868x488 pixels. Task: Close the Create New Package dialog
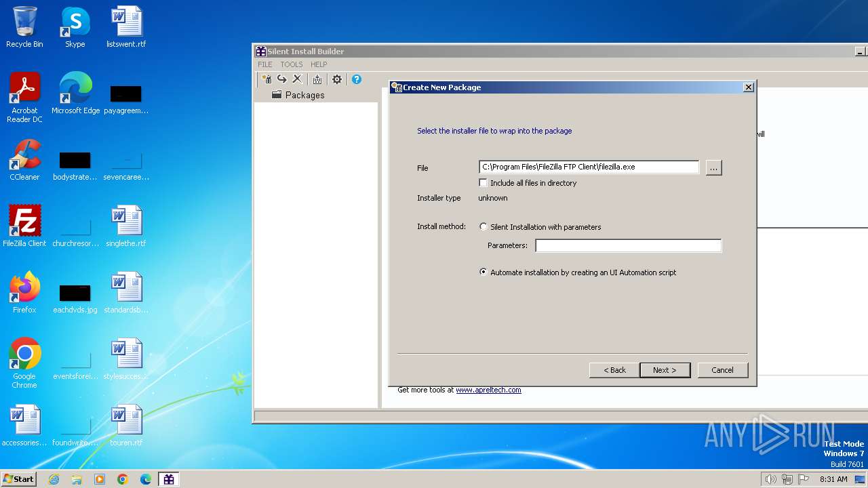pos(748,87)
